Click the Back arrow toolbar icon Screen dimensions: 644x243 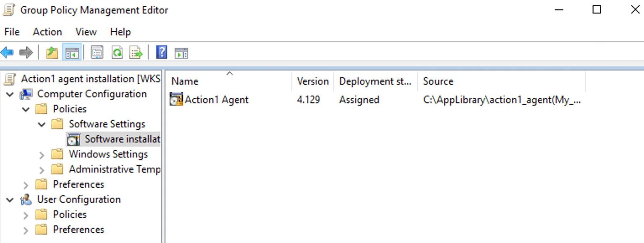coord(7,53)
